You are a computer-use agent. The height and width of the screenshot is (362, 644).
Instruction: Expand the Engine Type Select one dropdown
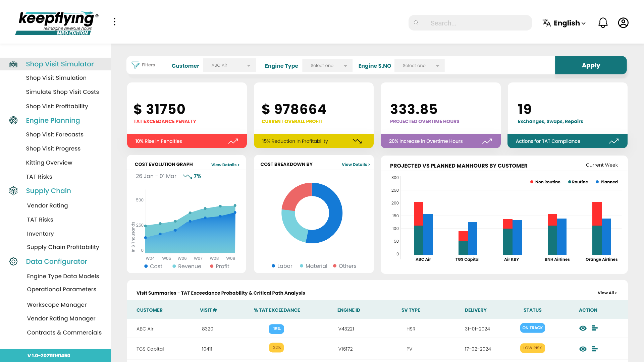click(x=327, y=65)
